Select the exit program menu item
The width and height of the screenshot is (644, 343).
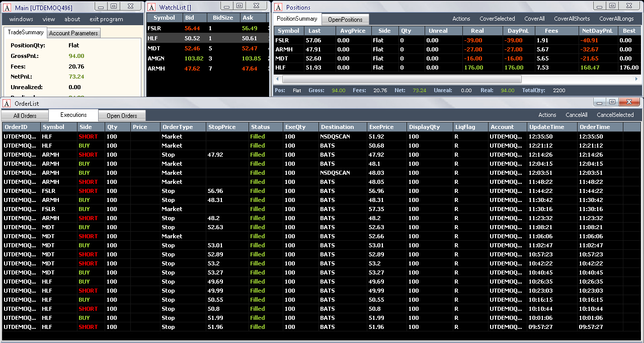point(106,19)
